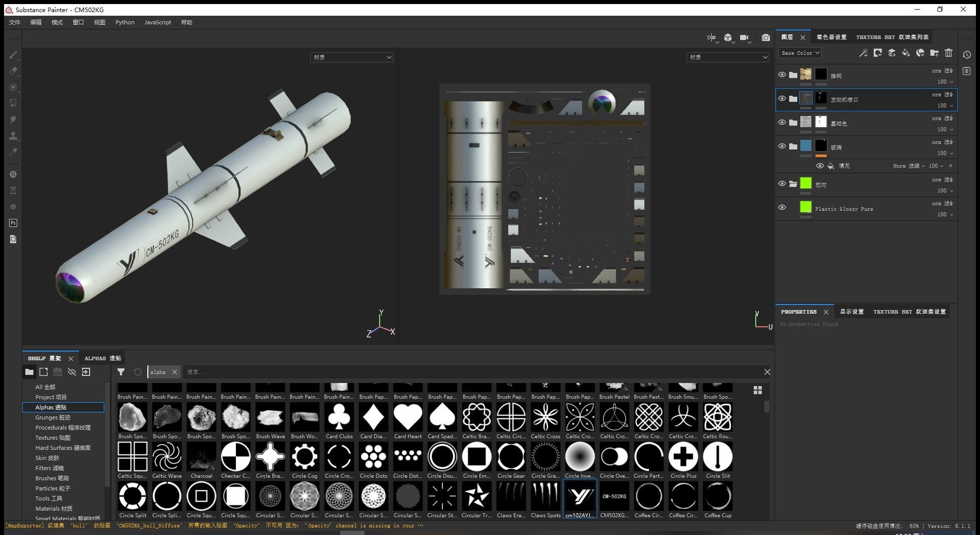Toggle the 3D cube view mode icon

[728, 37]
